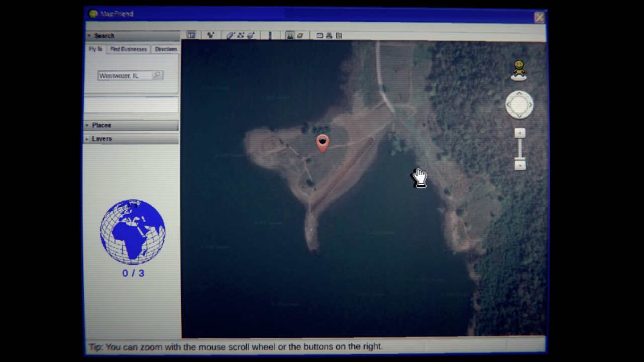The image size is (644, 362).
Task: Open the Directions tab
Action: [x=166, y=49]
